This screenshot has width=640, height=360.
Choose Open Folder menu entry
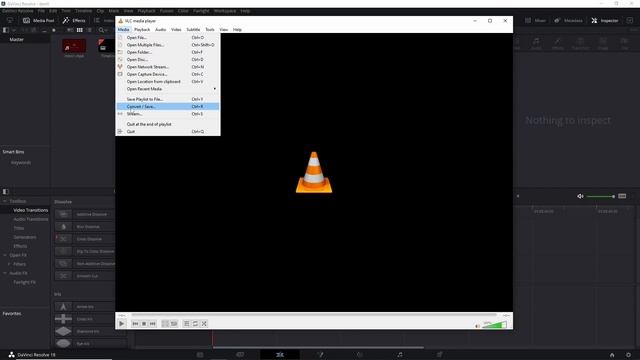pyautogui.click(x=168, y=52)
